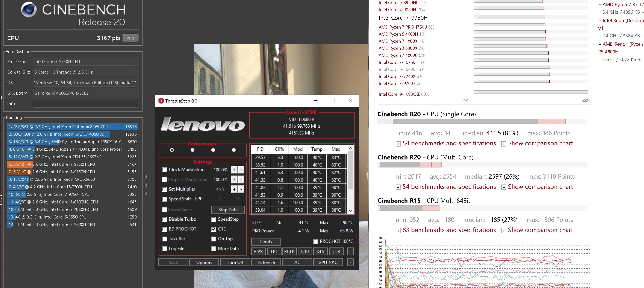Toggle SpeedStep checkbox
Viewport: 644px width, 288px height.
click(214, 219)
